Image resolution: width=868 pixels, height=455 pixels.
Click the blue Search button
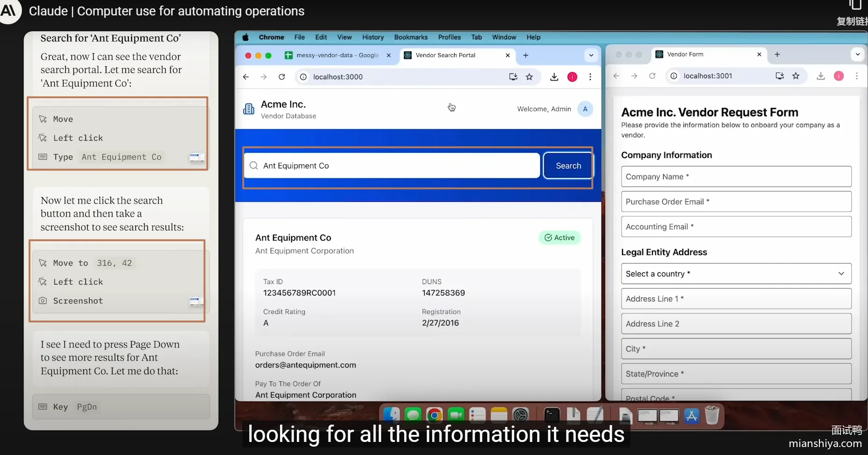tap(568, 166)
